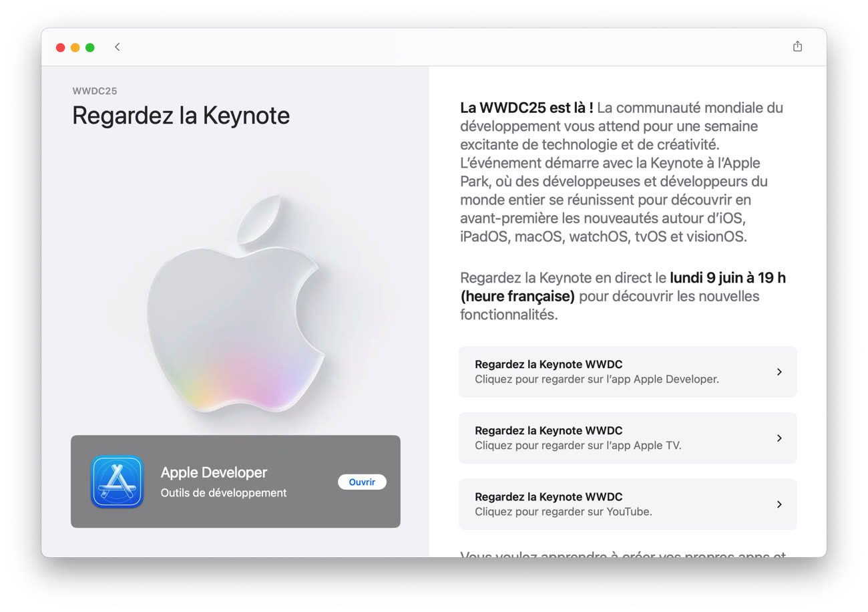
Task: Maximize window with the green button
Action: pyautogui.click(x=89, y=47)
